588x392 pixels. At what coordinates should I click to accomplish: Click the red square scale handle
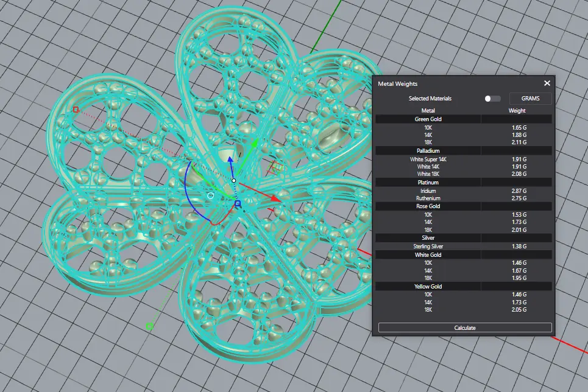pos(76,110)
